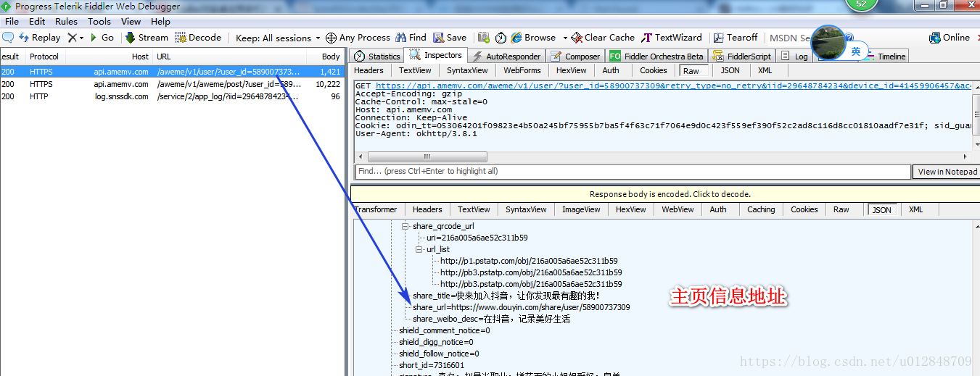Select the /aweme/v1/aweme/post session row
This screenshot has height=376, width=980.
[172, 84]
